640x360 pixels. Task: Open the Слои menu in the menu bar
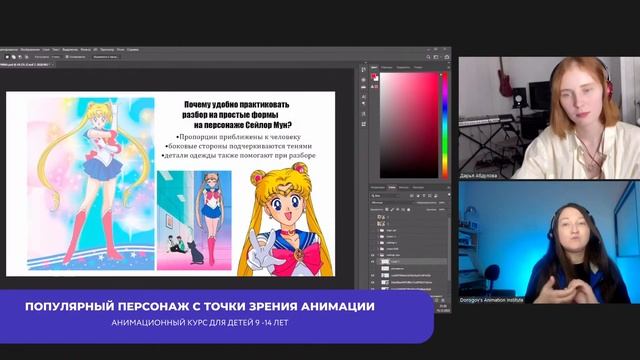pos(46,50)
